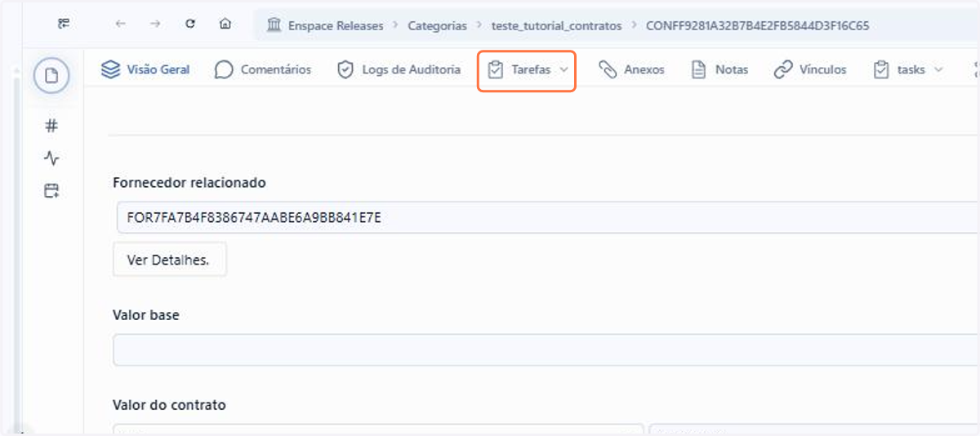Open the Categorias breadcrumb
Viewport: 980px width, 436px height.
tap(438, 25)
